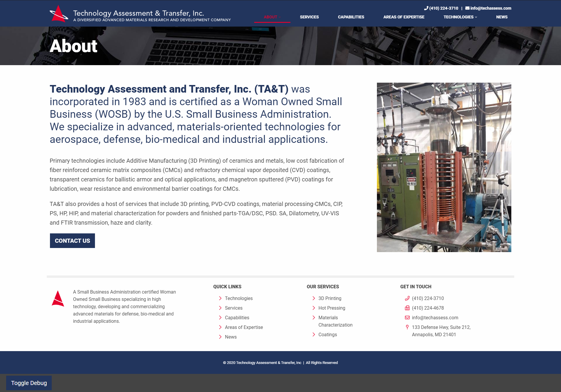
Task: Expand the Technologies menu dropdown
Action: 460,17
